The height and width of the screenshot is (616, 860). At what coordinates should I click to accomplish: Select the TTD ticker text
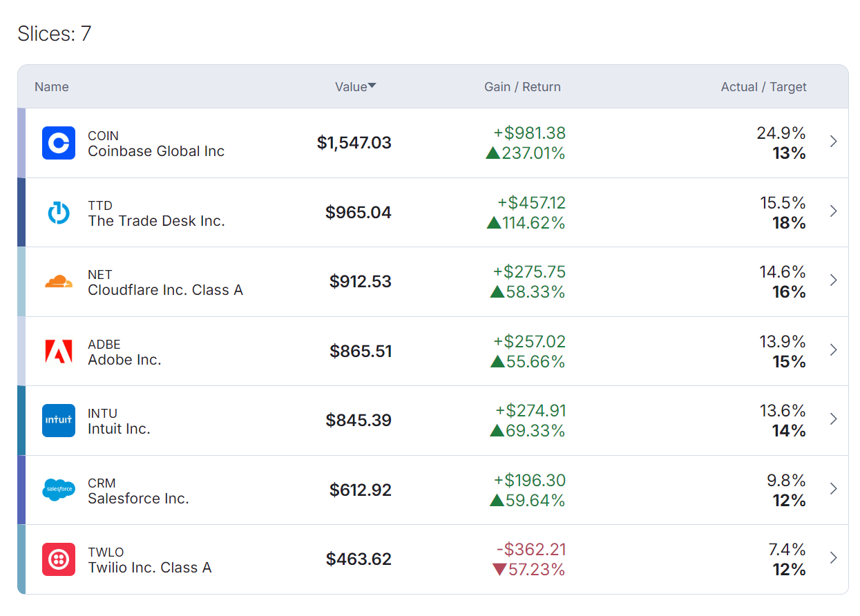100,206
